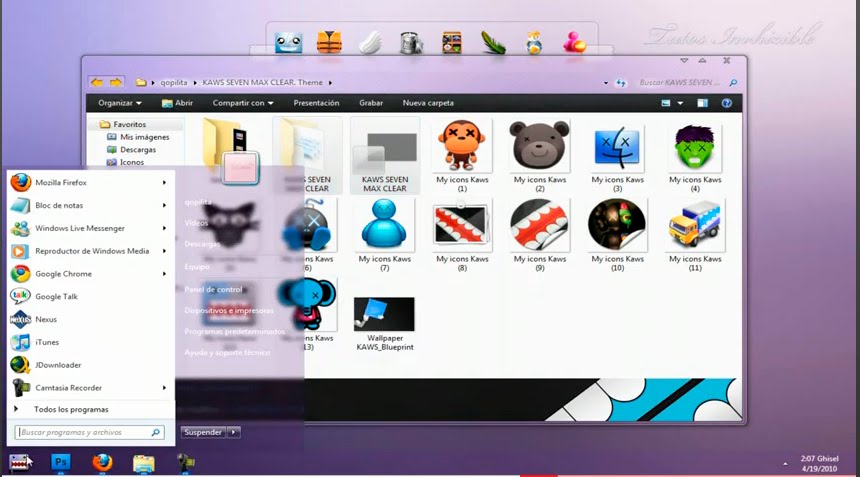Click the iTunes icon in start menu
This screenshot has height=477, width=860.
pyautogui.click(x=20, y=342)
